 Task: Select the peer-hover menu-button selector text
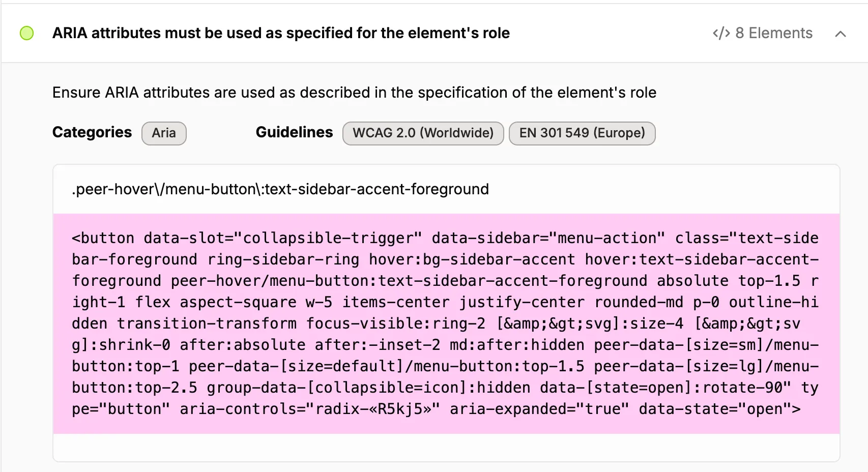click(x=279, y=189)
